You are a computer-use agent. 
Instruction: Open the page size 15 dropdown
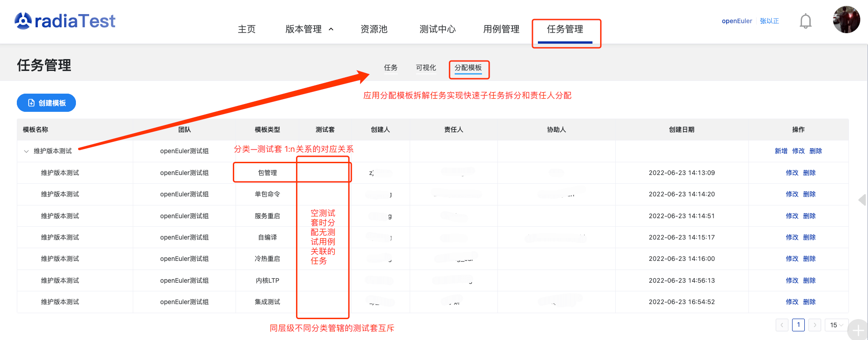coord(836,325)
